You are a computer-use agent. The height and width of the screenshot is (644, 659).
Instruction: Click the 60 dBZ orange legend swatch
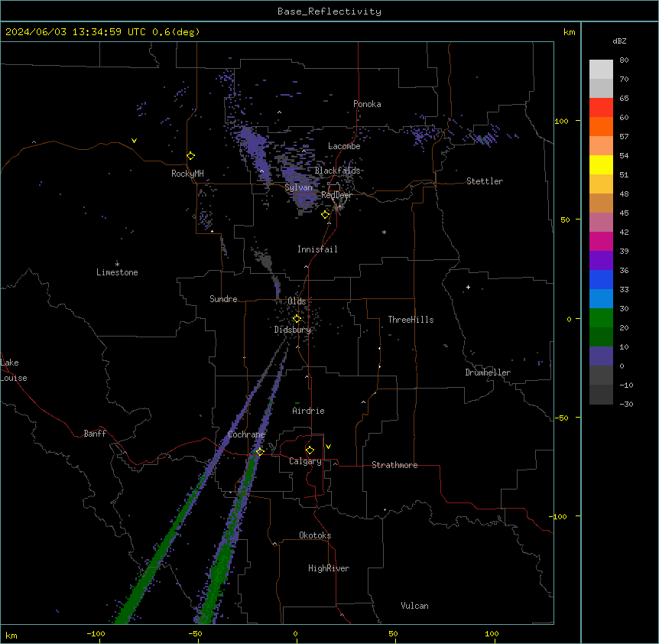pyautogui.click(x=601, y=126)
